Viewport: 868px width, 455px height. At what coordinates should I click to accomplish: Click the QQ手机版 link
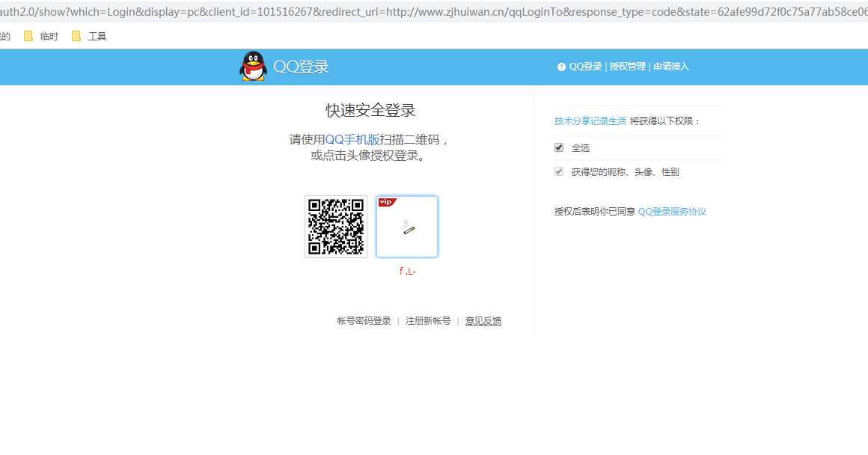[x=352, y=139]
